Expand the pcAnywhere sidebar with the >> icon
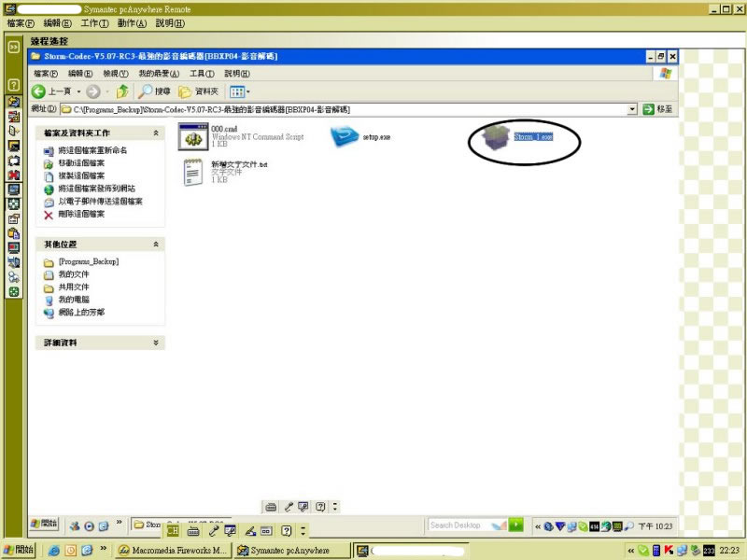Image resolution: width=747 pixels, height=560 pixels. 14,47
